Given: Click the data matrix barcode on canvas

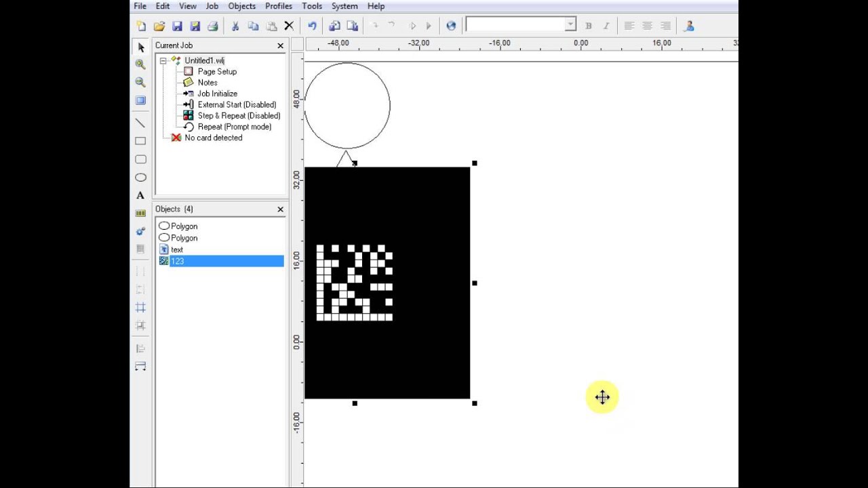Looking at the screenshot, I should [x=355, y=283].
